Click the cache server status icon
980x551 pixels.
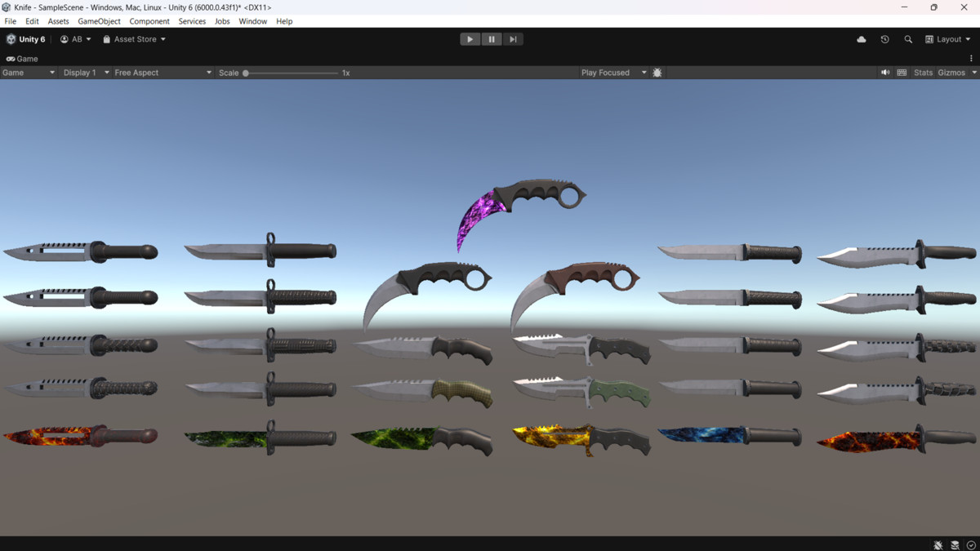pyautogui.click(x=954, y=544)
